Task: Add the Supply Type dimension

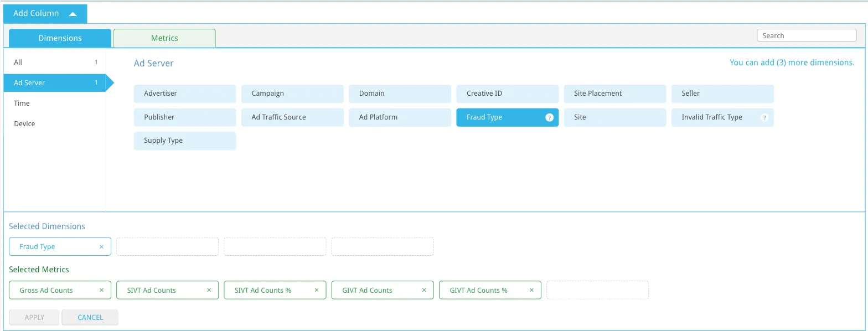Action: tap(185, 141)
